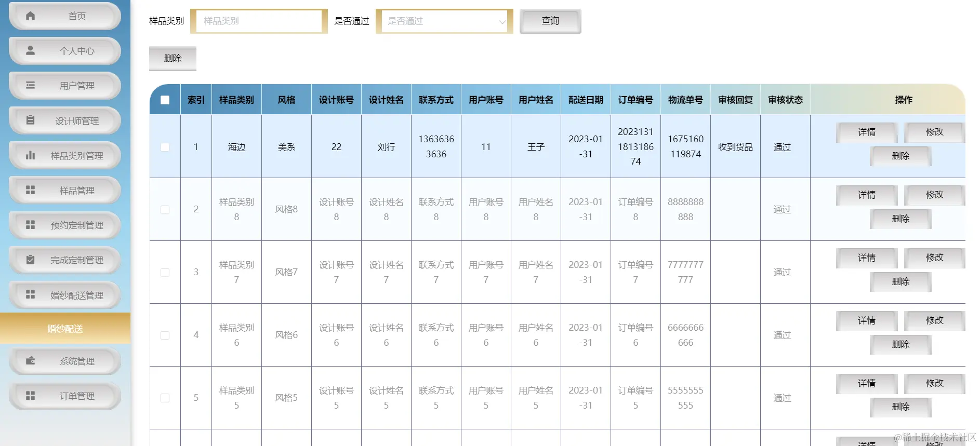This screenshot has height=446, width=980.
Task: Expand 预约定制管理 menu
Action: pos(65,225)
